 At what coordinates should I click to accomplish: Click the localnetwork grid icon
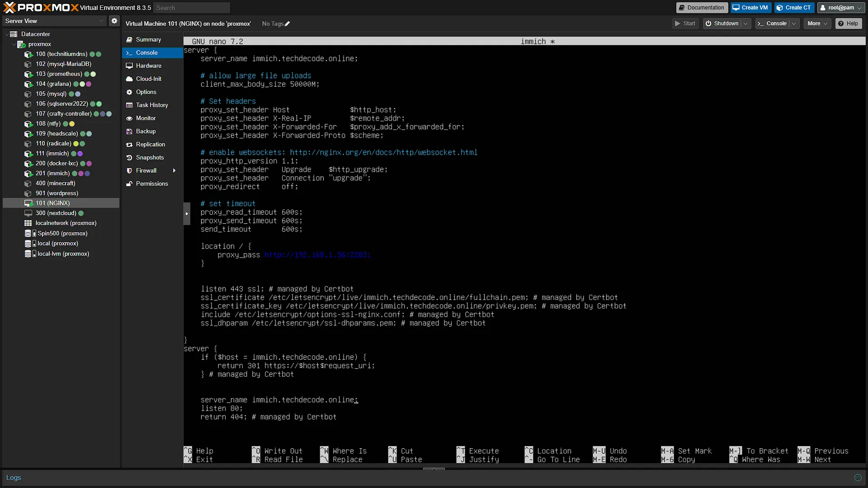pyautogui.click(x=28, y=223)
